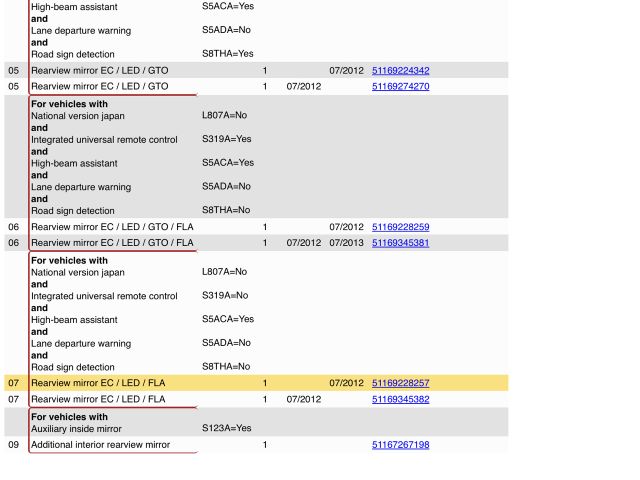
Task: Select Additional interior rearview mirror description
Action: (x=100, y=445)
